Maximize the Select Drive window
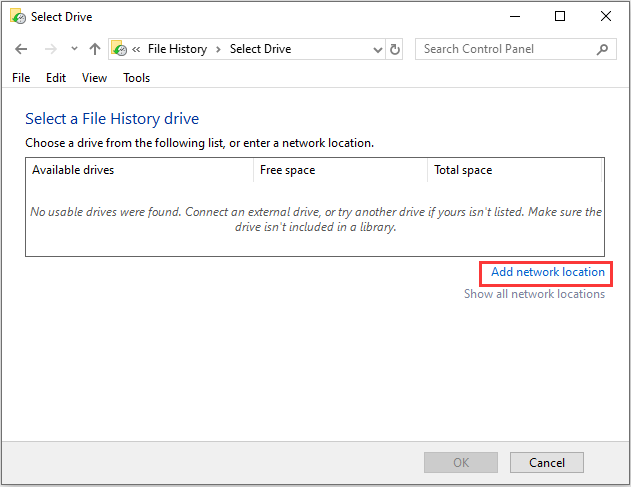Screen dimensions: 631x487 [560, 16]
